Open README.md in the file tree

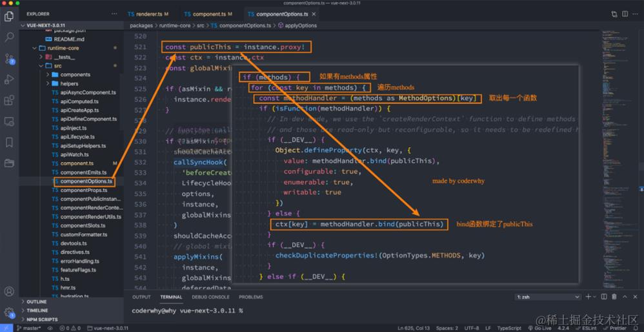pos(69,39)
